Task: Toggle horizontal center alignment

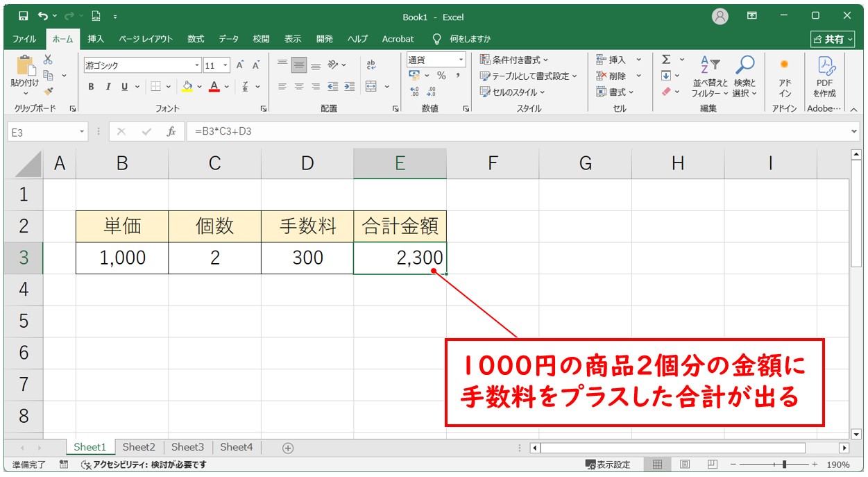Action: tap(299, 87)
